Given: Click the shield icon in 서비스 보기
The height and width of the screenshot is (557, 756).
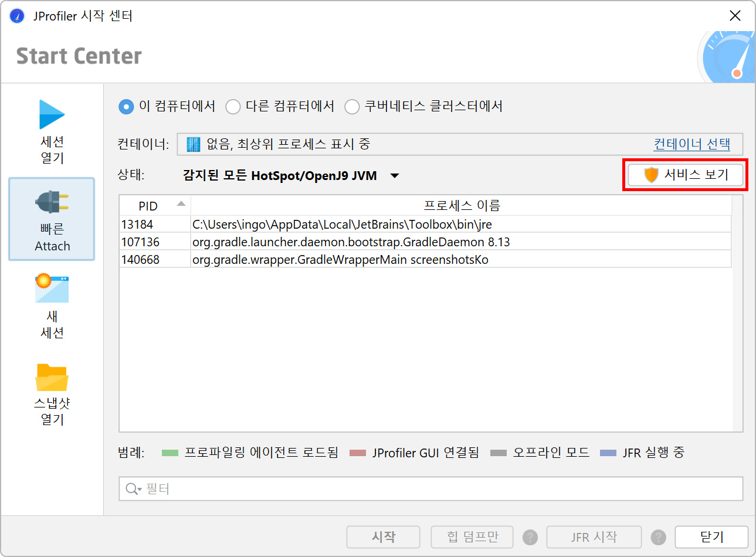Looking at the screenshot, I should [x=651, y=175].
